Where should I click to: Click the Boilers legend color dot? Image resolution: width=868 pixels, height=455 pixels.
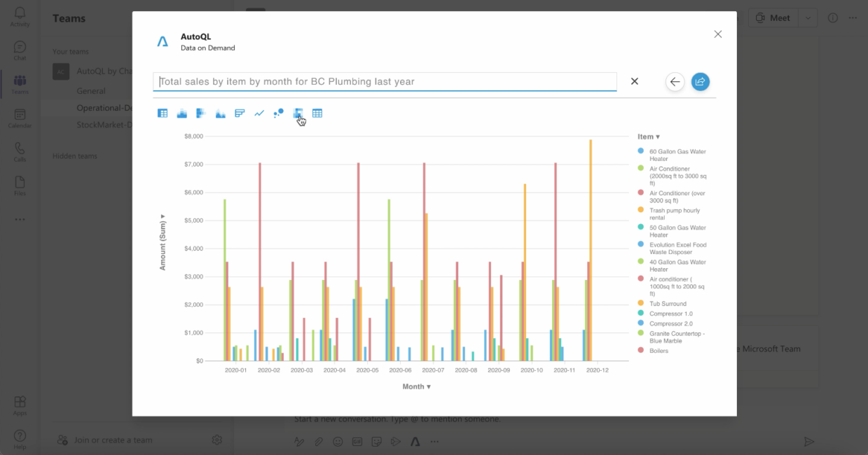coord(640,351)
